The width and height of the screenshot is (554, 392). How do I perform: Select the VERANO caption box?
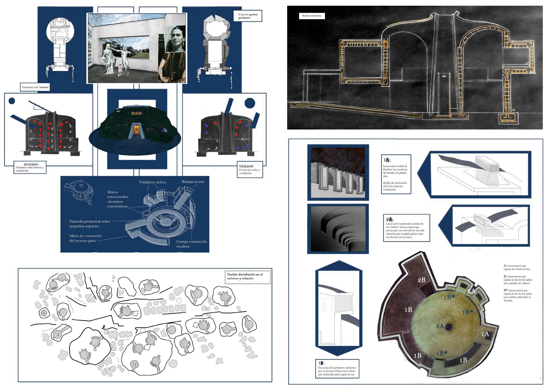click(249, 169)
